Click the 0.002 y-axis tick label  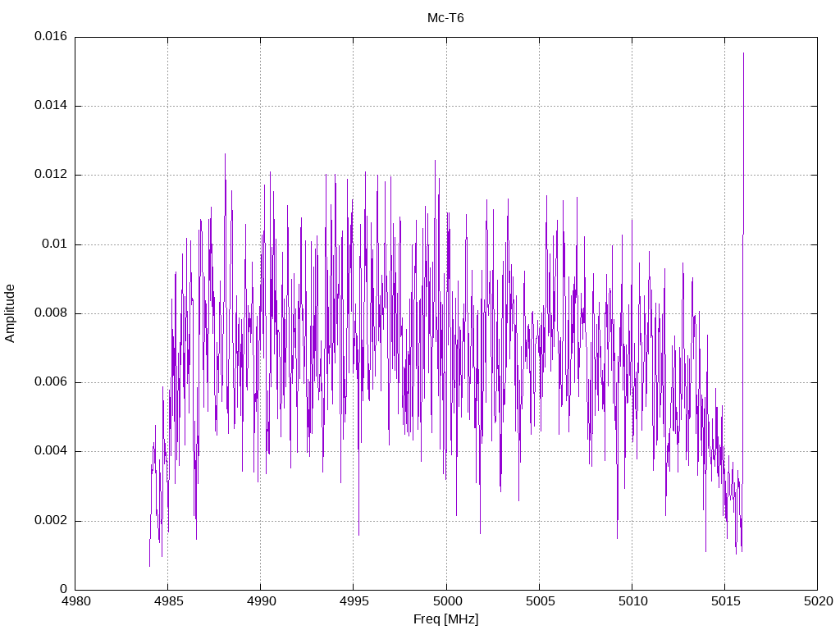pyautogui.click(x=51, y=521)
